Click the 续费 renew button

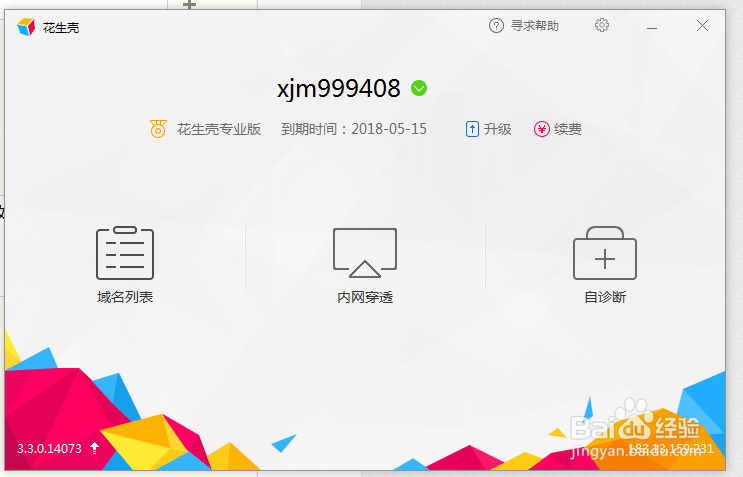pos(568,129)
